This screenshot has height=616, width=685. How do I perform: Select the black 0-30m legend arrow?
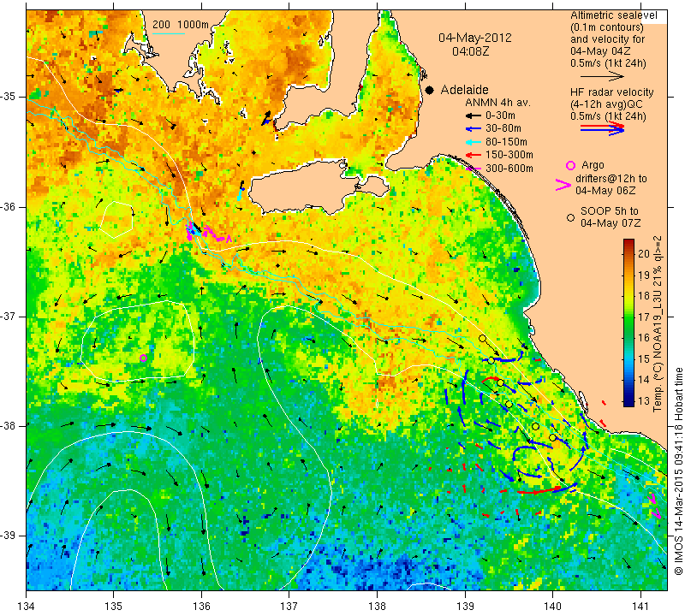click(473, 116)
